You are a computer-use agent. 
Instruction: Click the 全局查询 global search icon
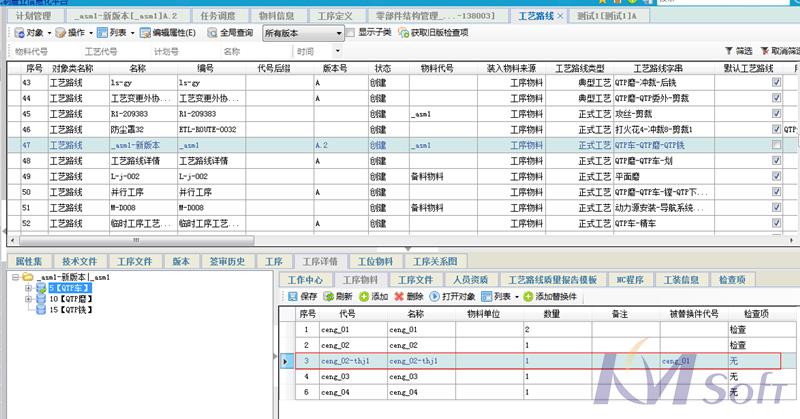click(x=212, y=33)
